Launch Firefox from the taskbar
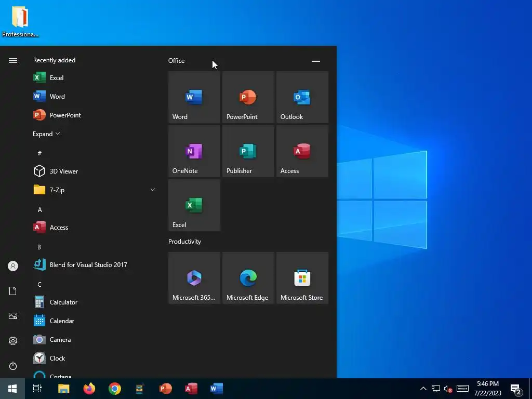532x399 pixels. [x=89, y=389]
